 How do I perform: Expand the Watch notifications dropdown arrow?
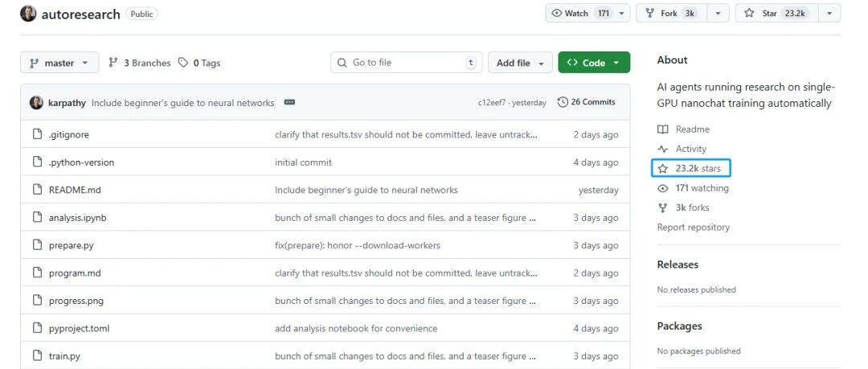(x=621, y=14)
